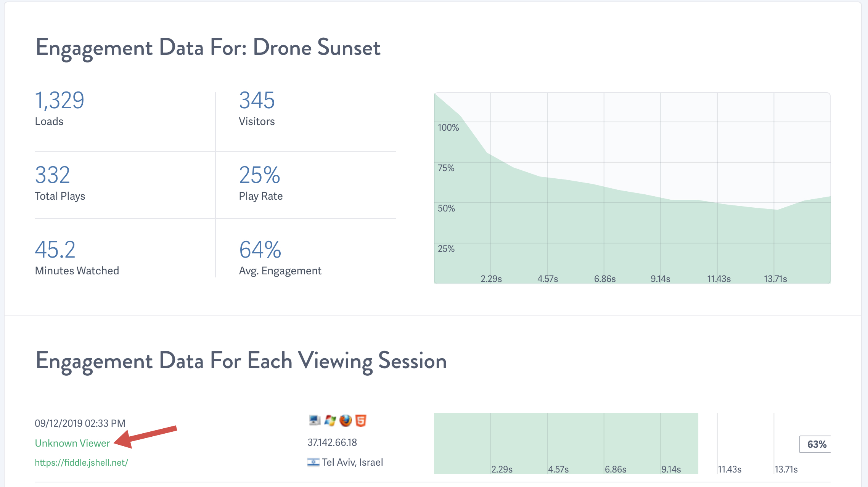Select the 25% Play Rate value

tap(260, 175)
